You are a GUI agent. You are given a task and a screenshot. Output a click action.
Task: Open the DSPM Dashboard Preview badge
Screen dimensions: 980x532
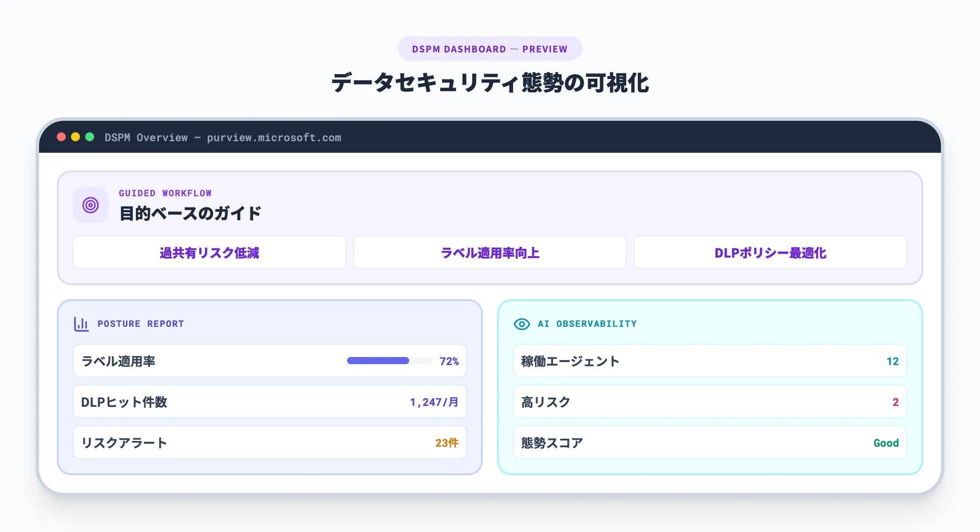pos(490,48)
